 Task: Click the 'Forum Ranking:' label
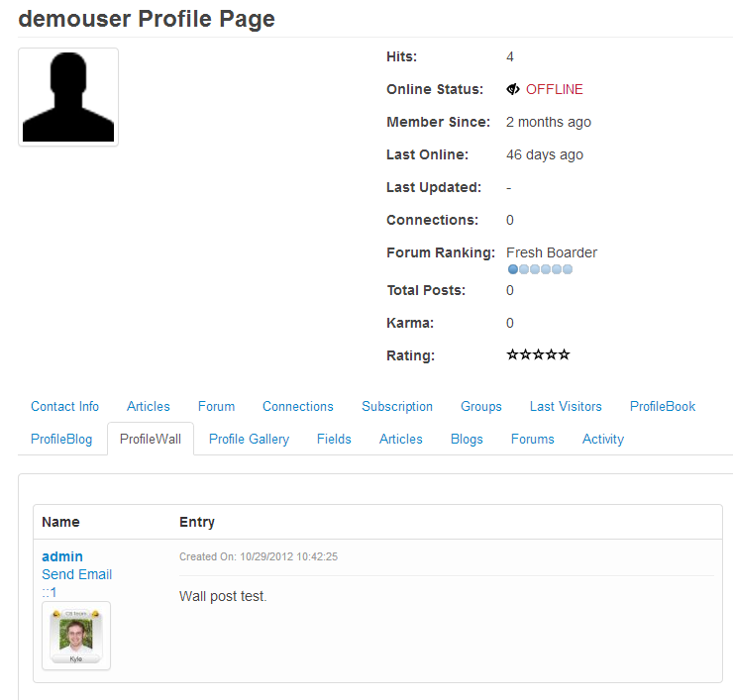[441, 252]
